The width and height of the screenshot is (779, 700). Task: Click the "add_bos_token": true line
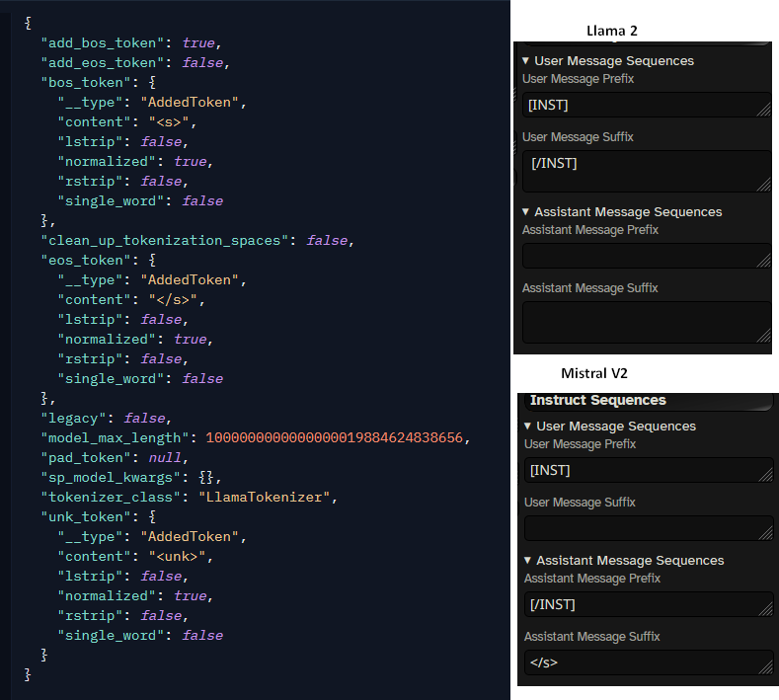131,43
